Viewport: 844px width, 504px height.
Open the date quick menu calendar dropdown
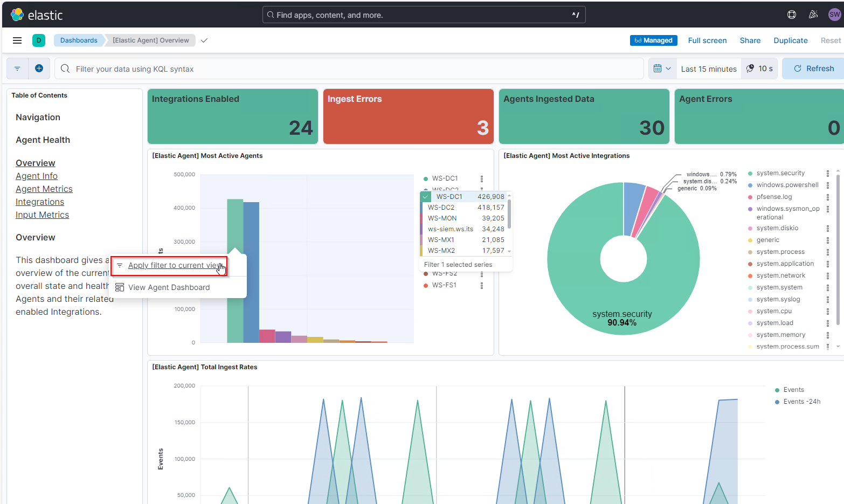tap(662, 68)
